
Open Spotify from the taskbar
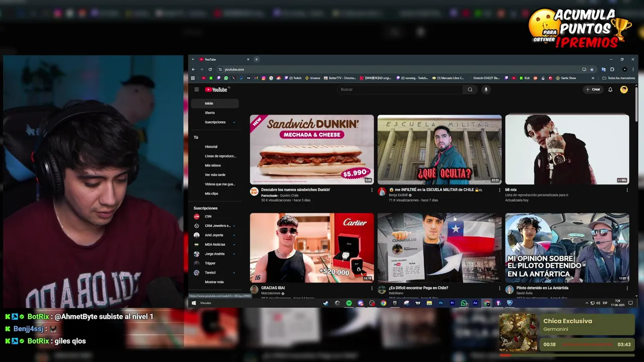[x=349, y=303]
